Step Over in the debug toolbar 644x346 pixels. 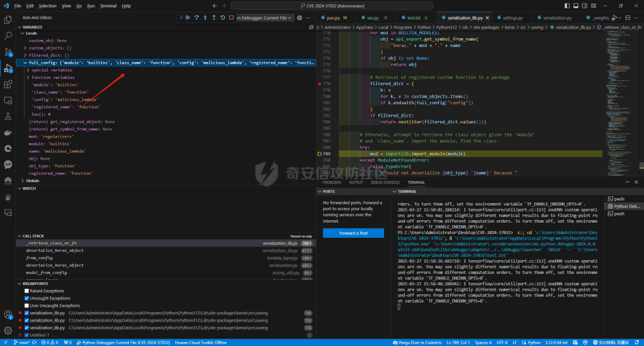coord(196,18)
